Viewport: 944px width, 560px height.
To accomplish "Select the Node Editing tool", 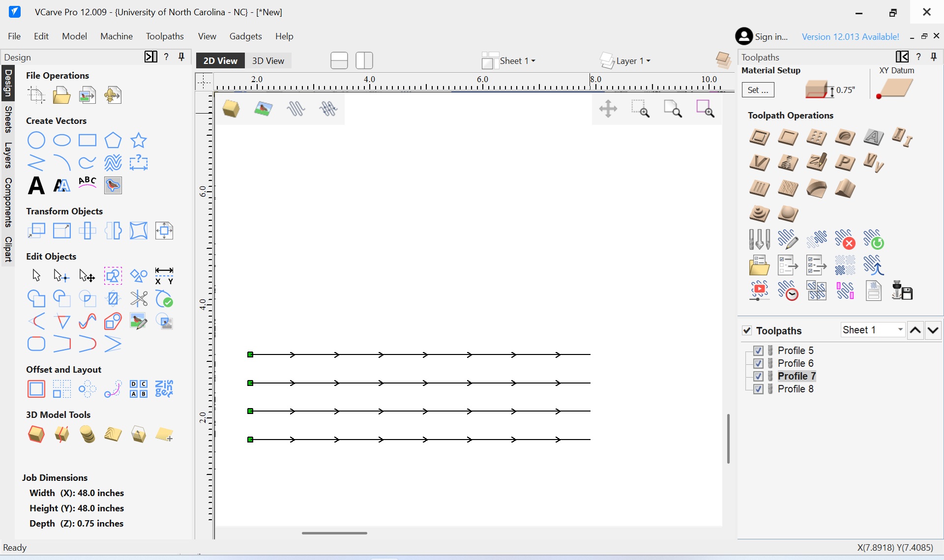I will (61, 276).
